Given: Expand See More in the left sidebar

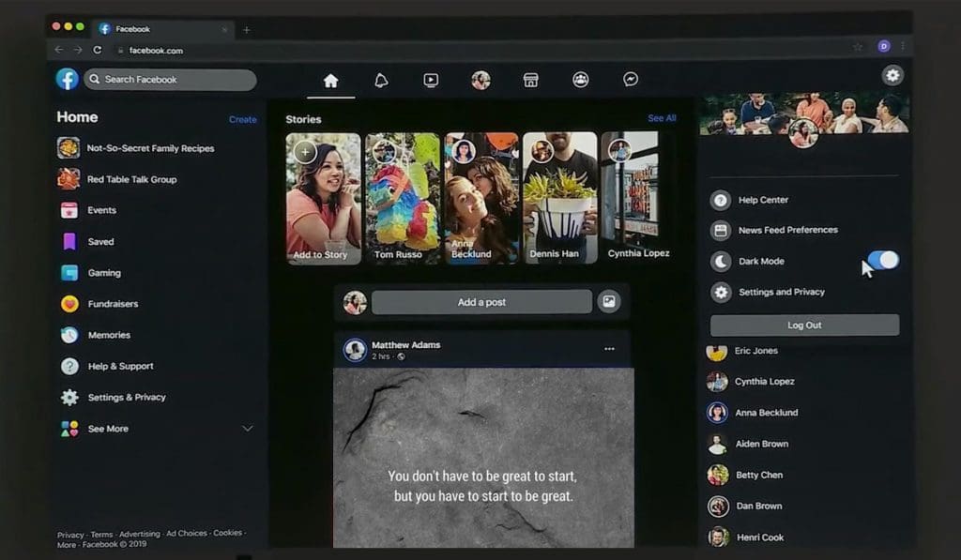Looking at the screenshot, I should 108,429.
